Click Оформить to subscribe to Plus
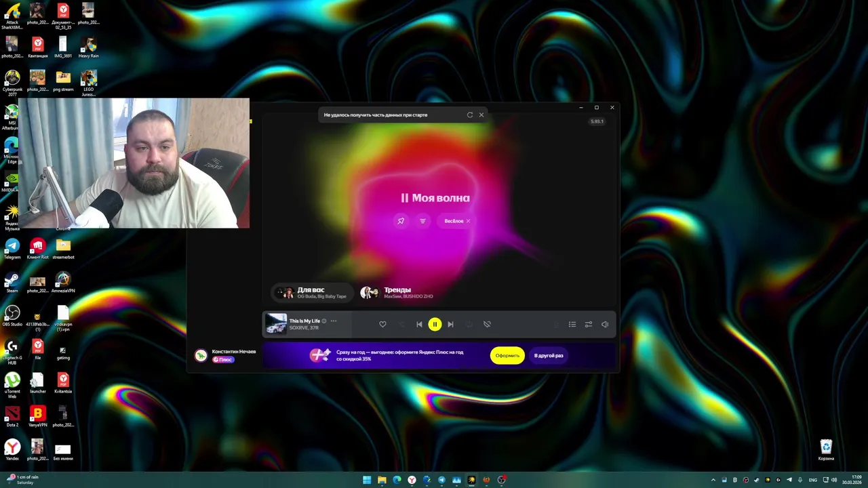The height and width of the screenshot is (488, 868). 507,356
